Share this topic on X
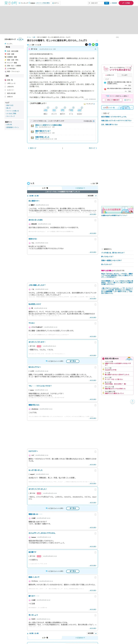Screen dimensions: 138x644 click(86, 45)
